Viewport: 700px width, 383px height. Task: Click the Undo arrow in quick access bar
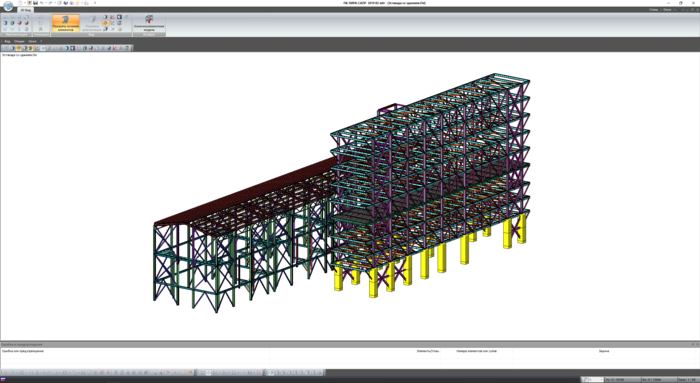click(x=42, y=3)
